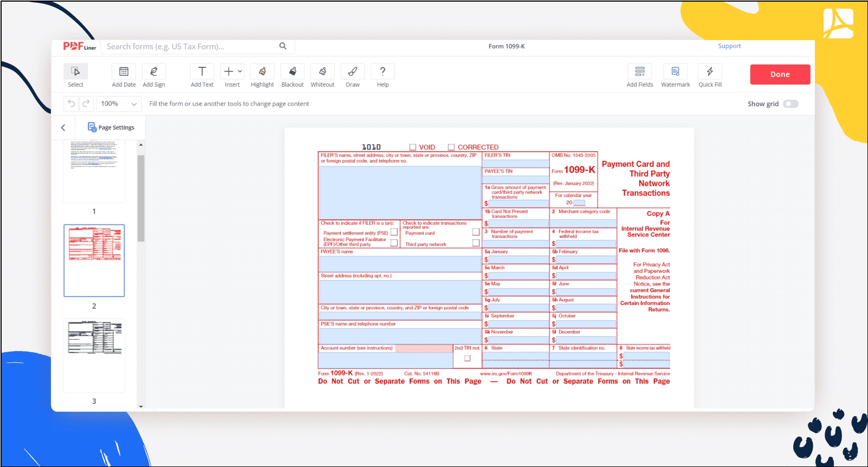
Task: Click the calendar year field
Action: pos(579,203)
